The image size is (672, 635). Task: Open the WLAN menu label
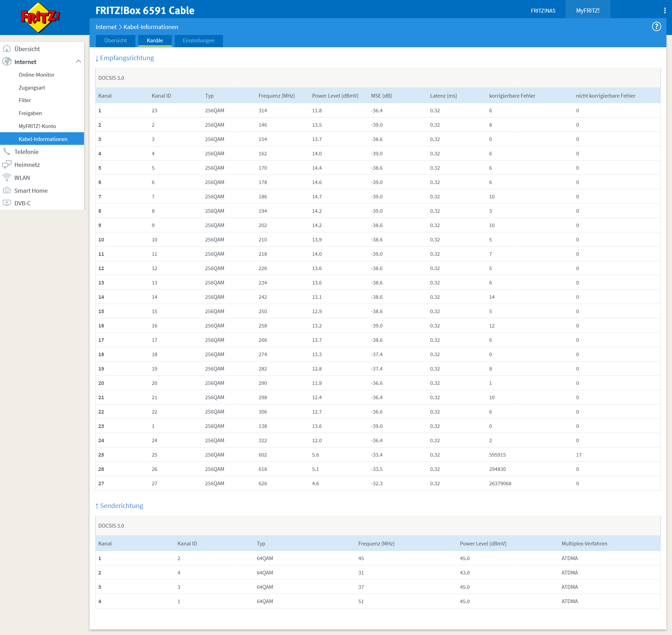[22, 178]
